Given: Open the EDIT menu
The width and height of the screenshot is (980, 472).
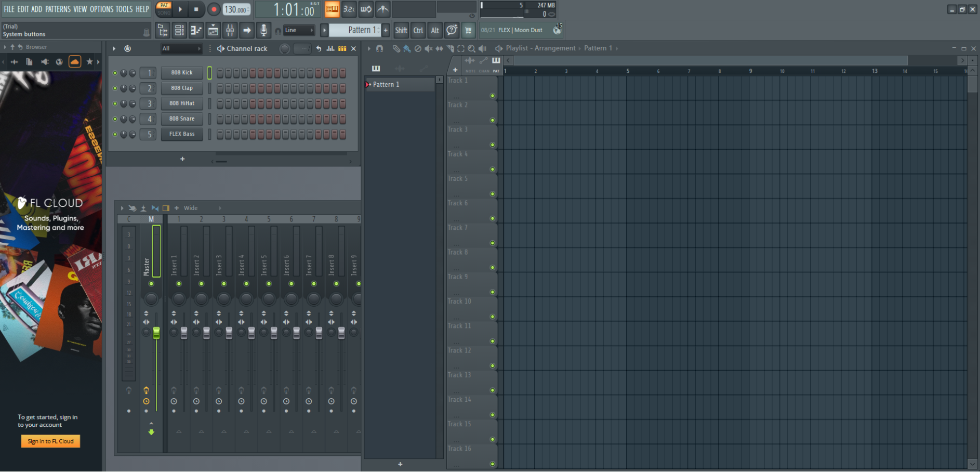Looking at the screenshot, I should point(23,9).
